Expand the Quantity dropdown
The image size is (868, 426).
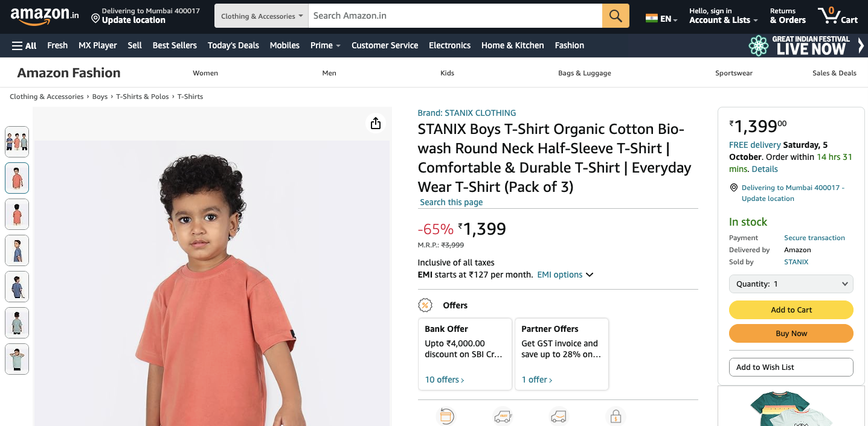(791, 284)
